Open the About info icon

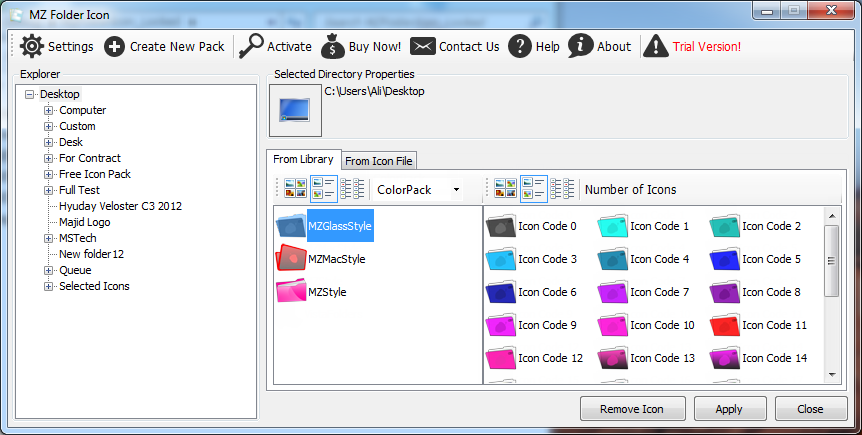(x=580, y=46)
